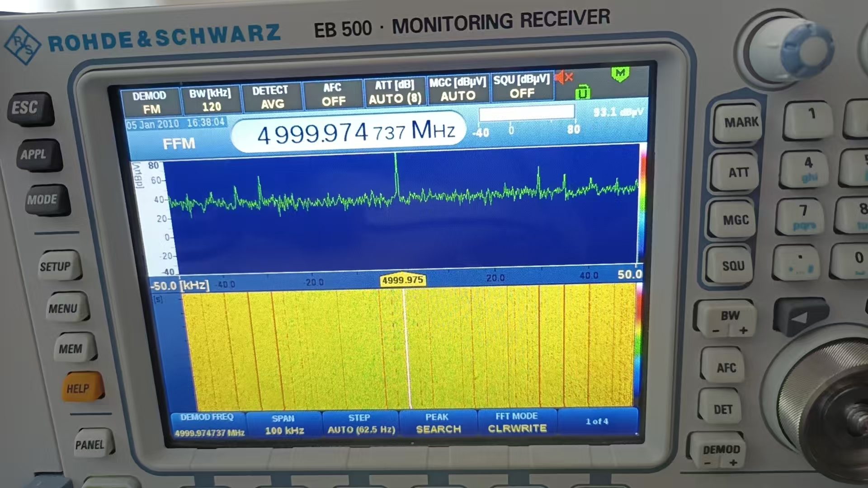The image size is (868, 488).
Task: Toggle the hardware AFC key
Action: pyautogui.click(x=725, y=368)
